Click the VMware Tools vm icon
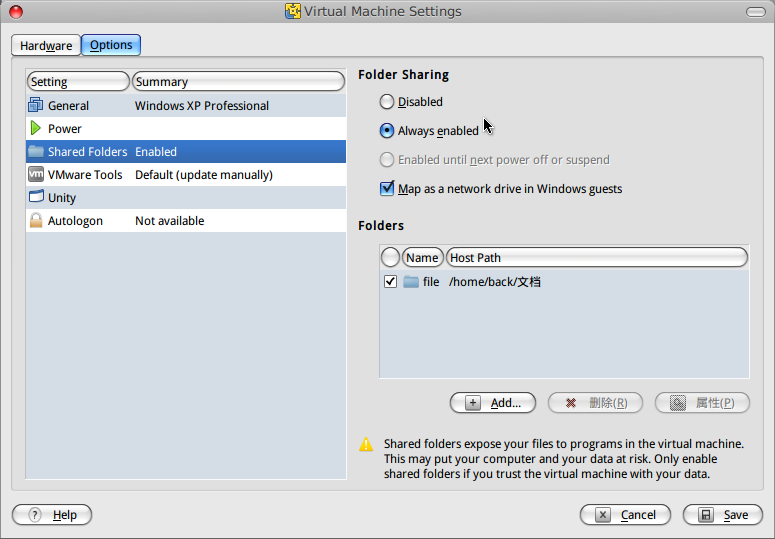The image size is (775, 539). pos(36,174)
